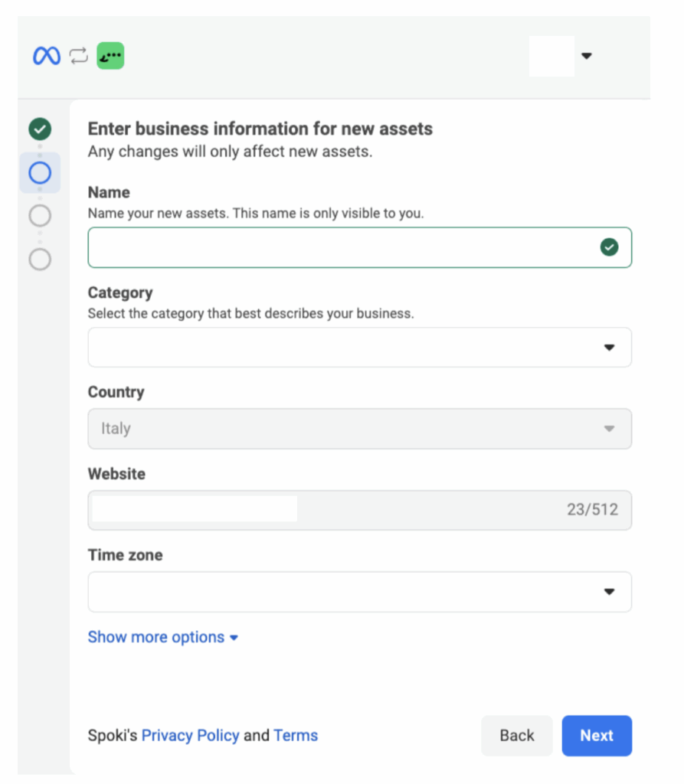This screenshot has height=784, width=684.
Task: Open Spoki's Privacy Policy link
Action: click(x=190, y=736)
